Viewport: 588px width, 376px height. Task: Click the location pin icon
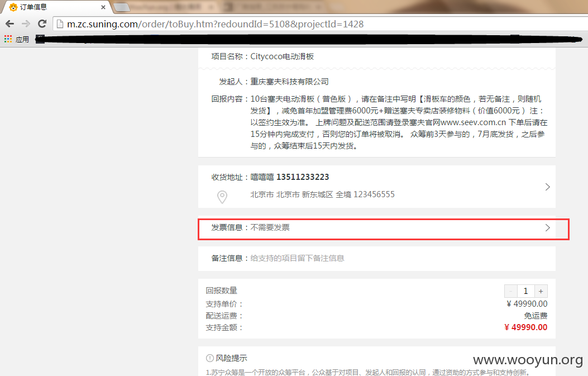222,197
